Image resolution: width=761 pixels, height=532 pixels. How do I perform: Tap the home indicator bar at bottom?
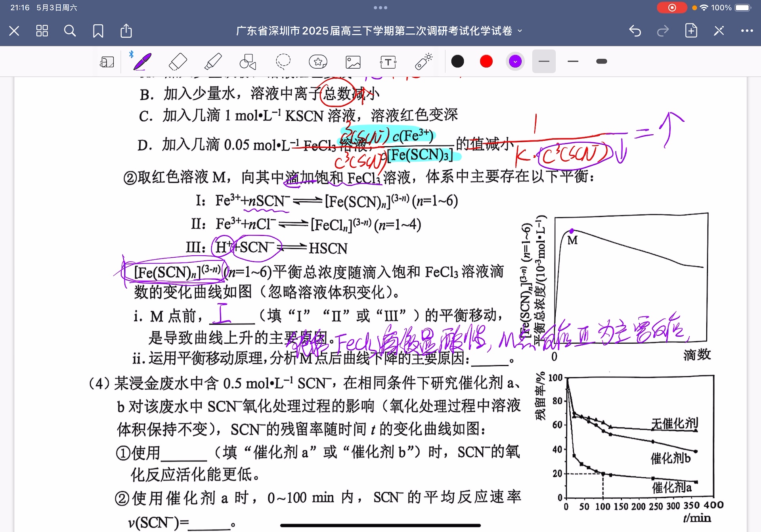[380, 526]
